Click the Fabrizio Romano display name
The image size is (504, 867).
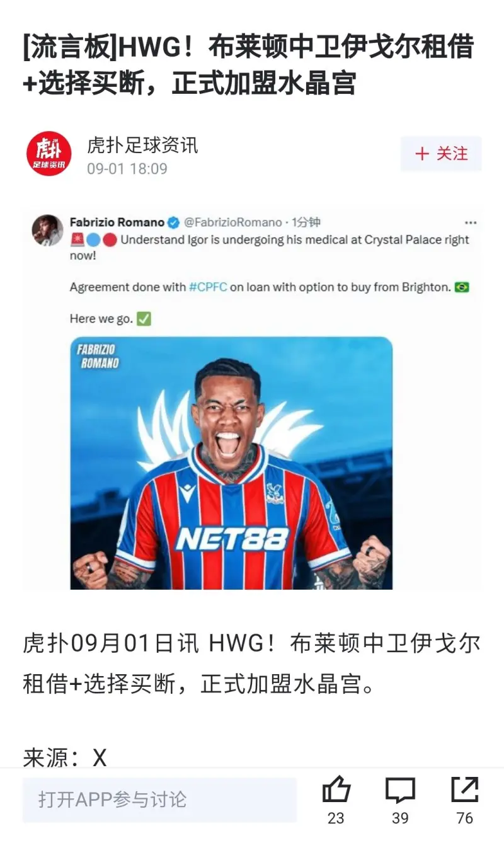click(x=117, y=222)
